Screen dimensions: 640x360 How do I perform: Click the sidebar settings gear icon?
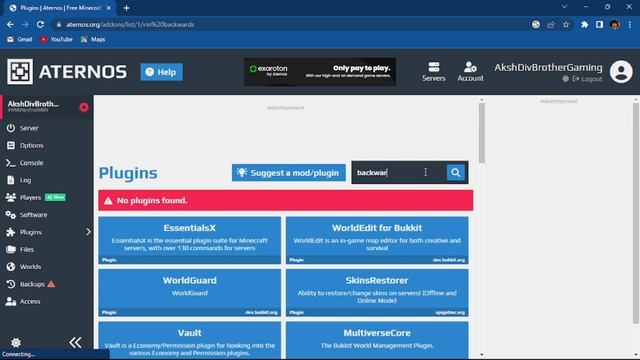point(16,342)
